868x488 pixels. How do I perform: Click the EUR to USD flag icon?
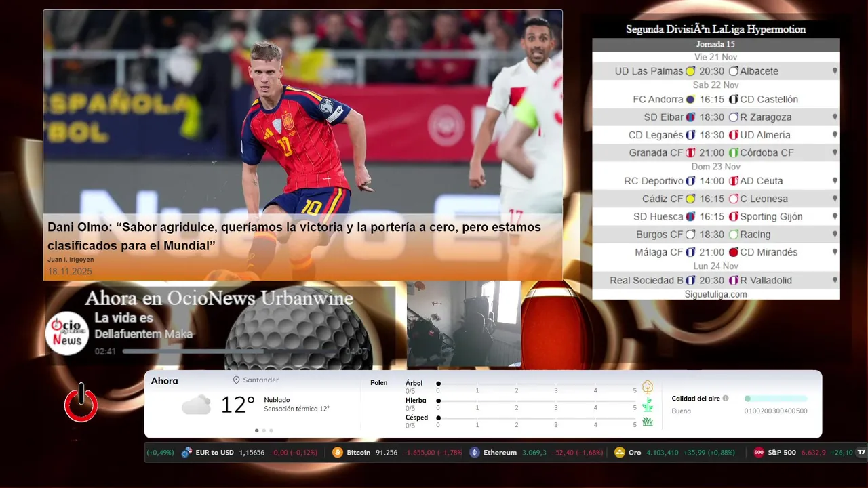coord(186,453)
